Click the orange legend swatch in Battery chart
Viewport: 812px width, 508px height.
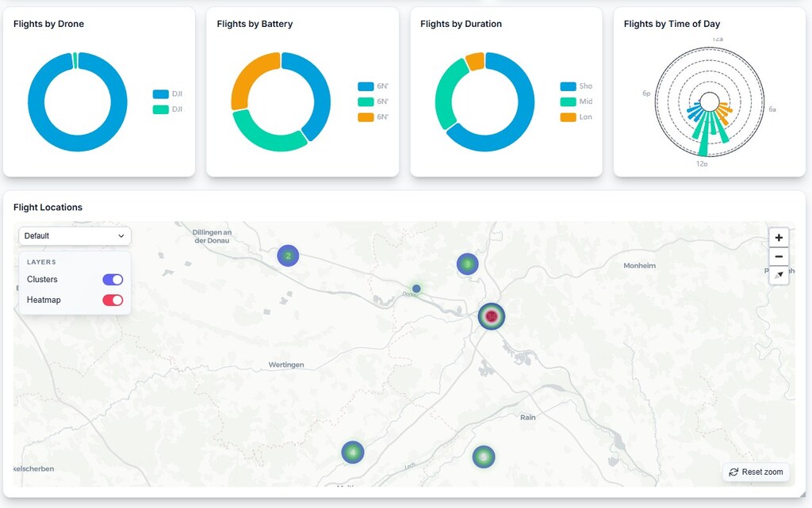366,117
